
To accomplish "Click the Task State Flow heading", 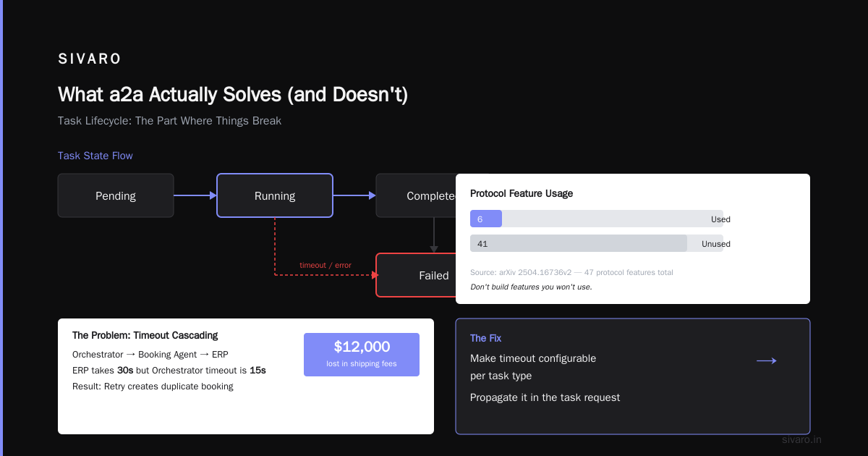I will click(95, 156).
